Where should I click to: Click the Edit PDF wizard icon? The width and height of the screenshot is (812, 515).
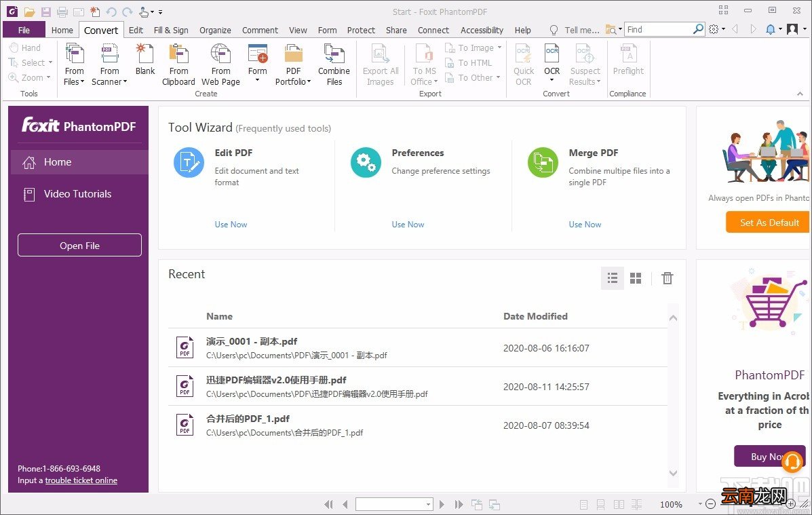(189, 163)
